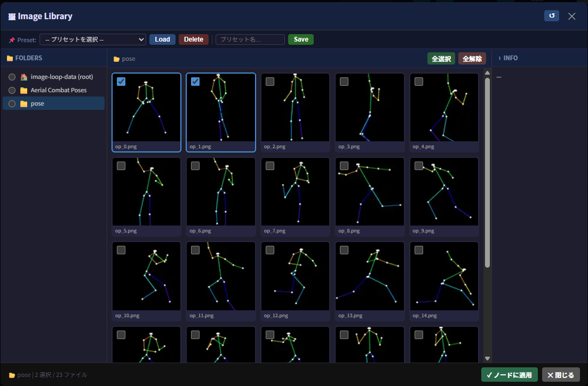Viewport: 588px width, 386px height.
Task: Check the op_6.png checkbox
Action: pos(195,166)
